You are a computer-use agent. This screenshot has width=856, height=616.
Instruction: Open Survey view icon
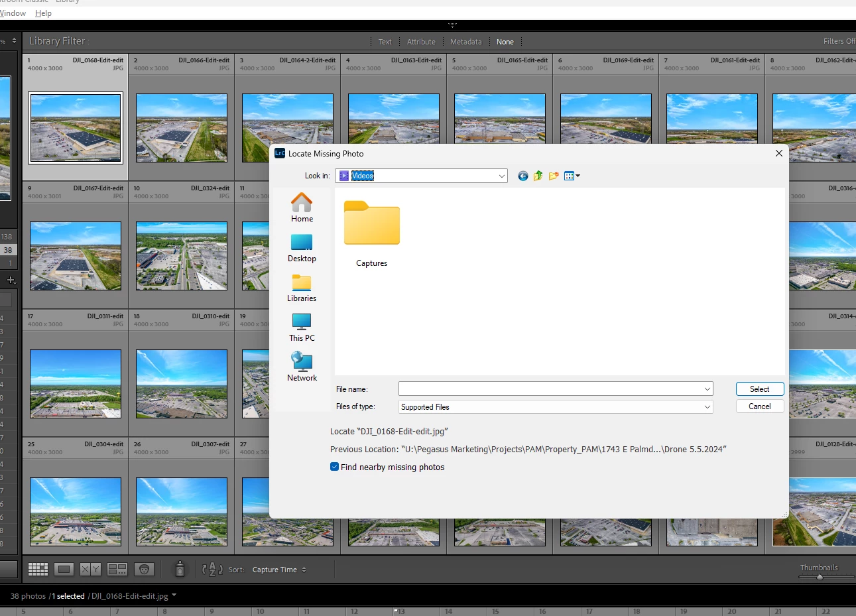[x=117, y=569]
